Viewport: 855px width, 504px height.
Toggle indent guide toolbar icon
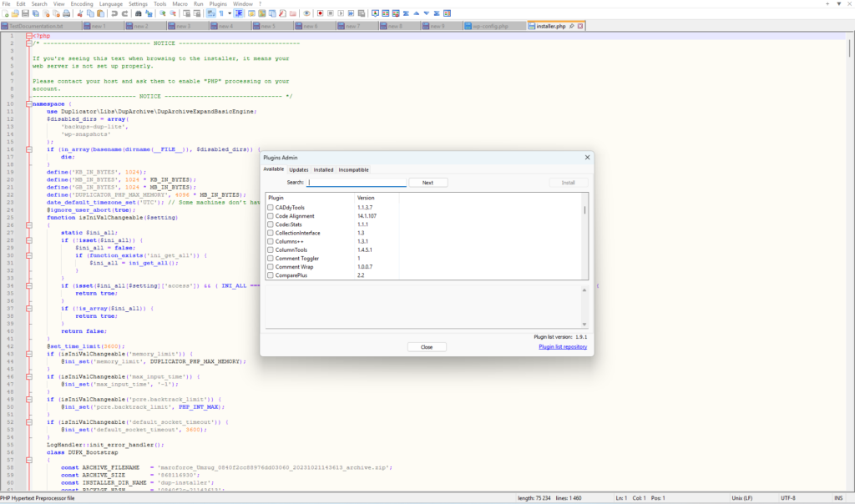(239, 13)
